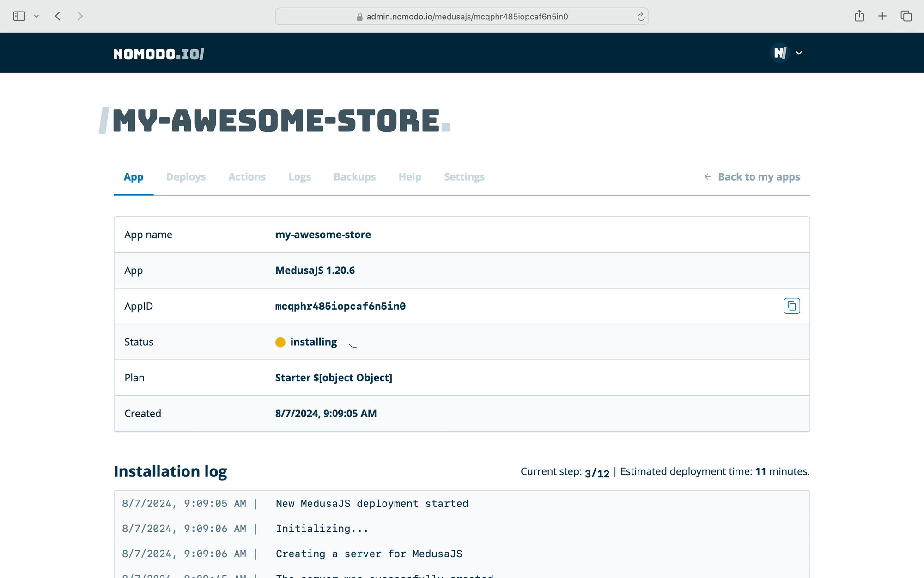This screenshot has height=578, width=924.
Task: Go forward in browser history
Action: pos(80,16)
